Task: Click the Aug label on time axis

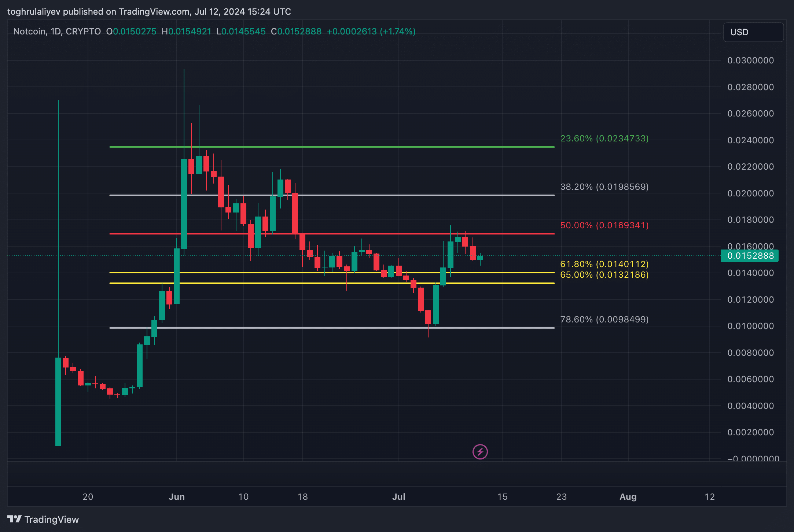Action: 628,497
